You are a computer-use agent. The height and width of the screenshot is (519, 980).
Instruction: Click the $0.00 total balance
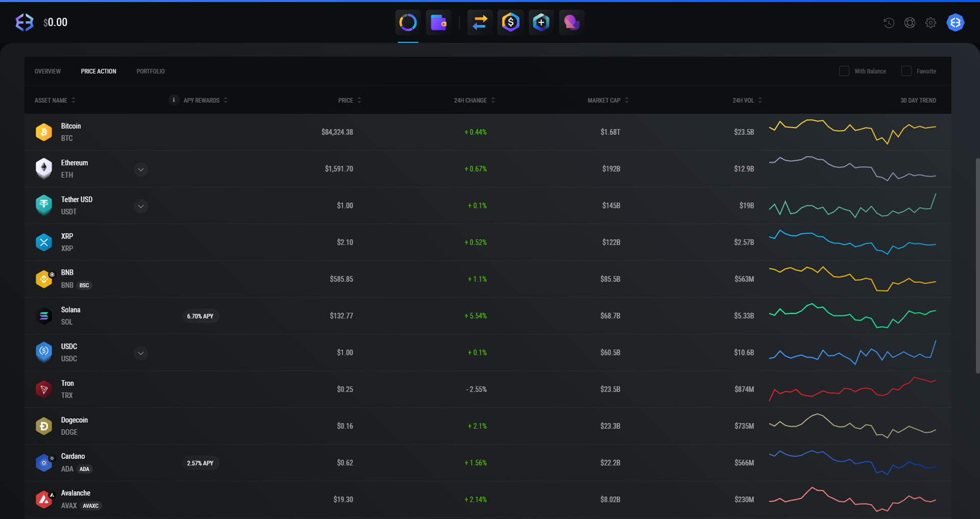coord(55,22)
